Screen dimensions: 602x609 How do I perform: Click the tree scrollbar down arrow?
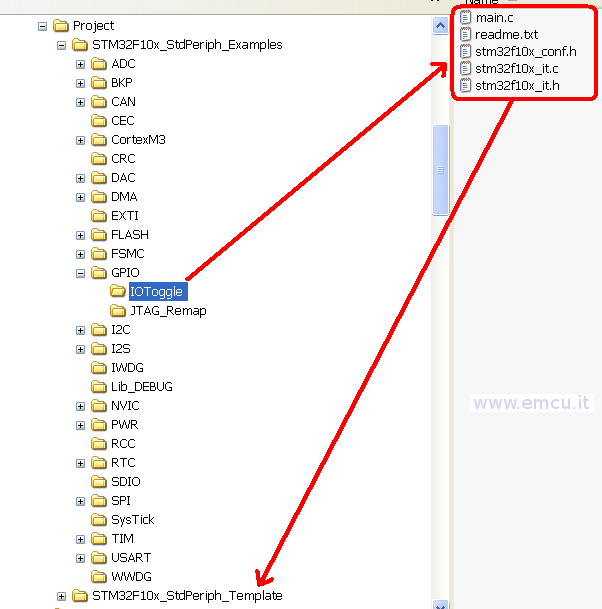(440, 605)
